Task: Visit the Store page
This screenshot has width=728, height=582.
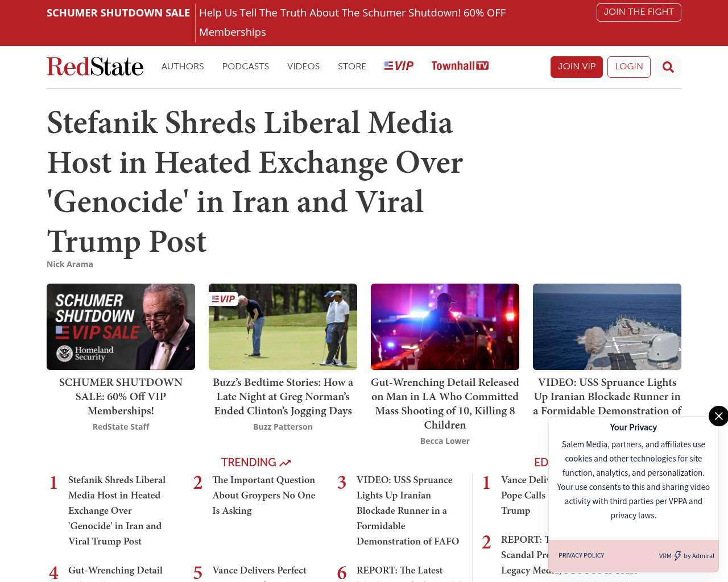Action: tap(352, 66)
